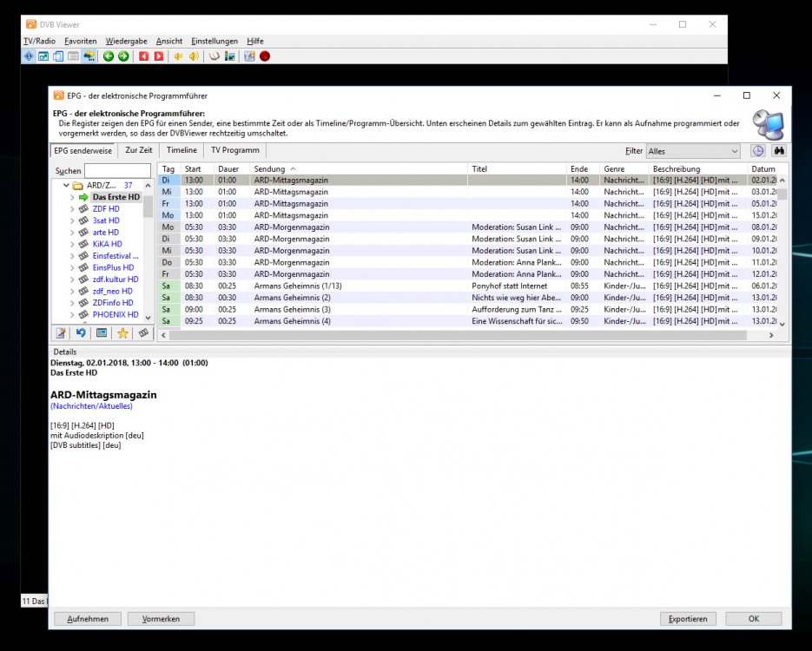Click the clock icon next to Filter dropdown
The image size is (812, 651).
point(758,151)
